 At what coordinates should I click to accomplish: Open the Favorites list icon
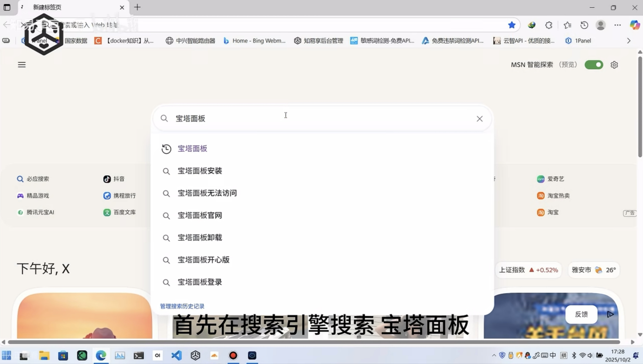point(567,25)
